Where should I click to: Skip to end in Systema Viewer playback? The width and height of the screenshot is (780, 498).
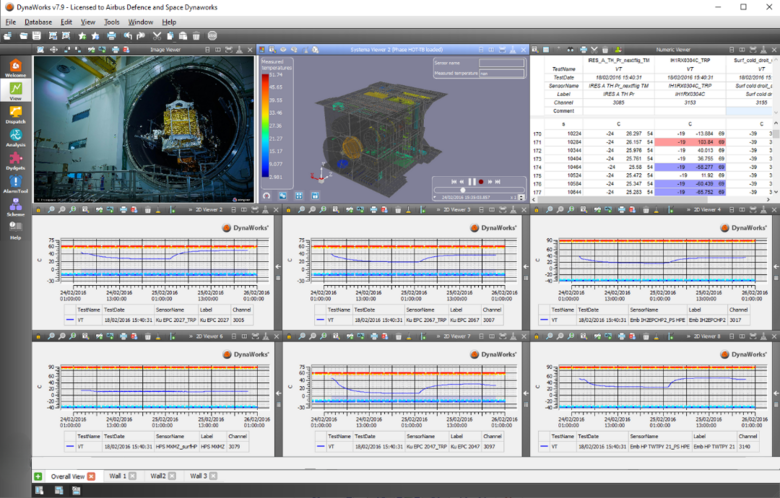tap(498, 182)
